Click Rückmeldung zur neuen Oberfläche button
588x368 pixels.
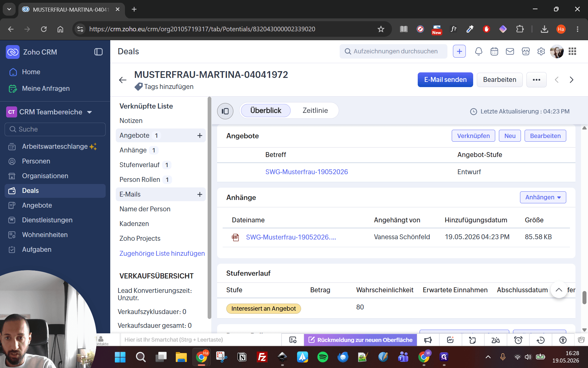tap(360, 340)
